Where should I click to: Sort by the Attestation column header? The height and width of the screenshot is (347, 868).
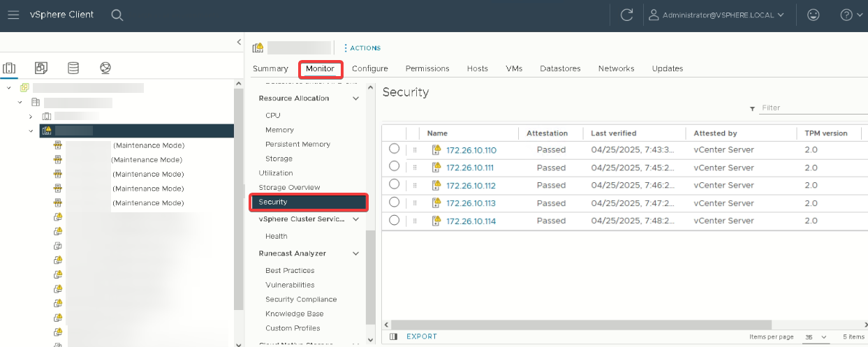(x=547, y=133)
